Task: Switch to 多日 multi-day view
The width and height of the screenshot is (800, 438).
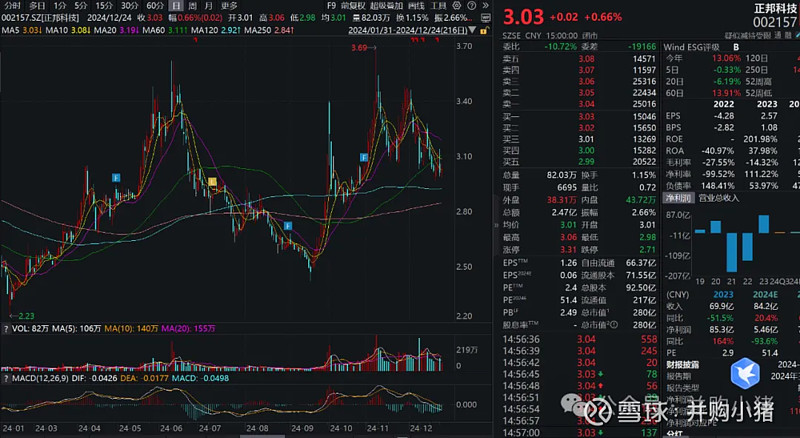Action: pyautogui.click(x=37, y=6)
